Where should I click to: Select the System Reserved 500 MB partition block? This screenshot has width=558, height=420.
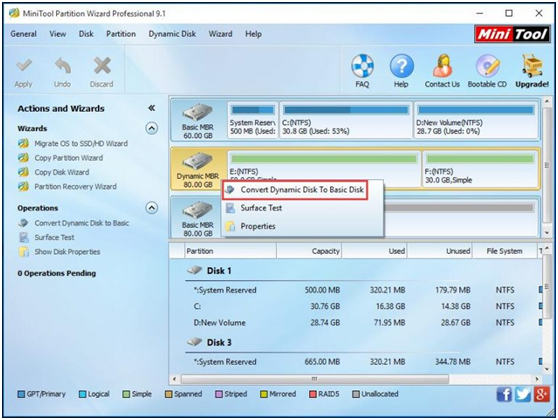coord(253,120)
